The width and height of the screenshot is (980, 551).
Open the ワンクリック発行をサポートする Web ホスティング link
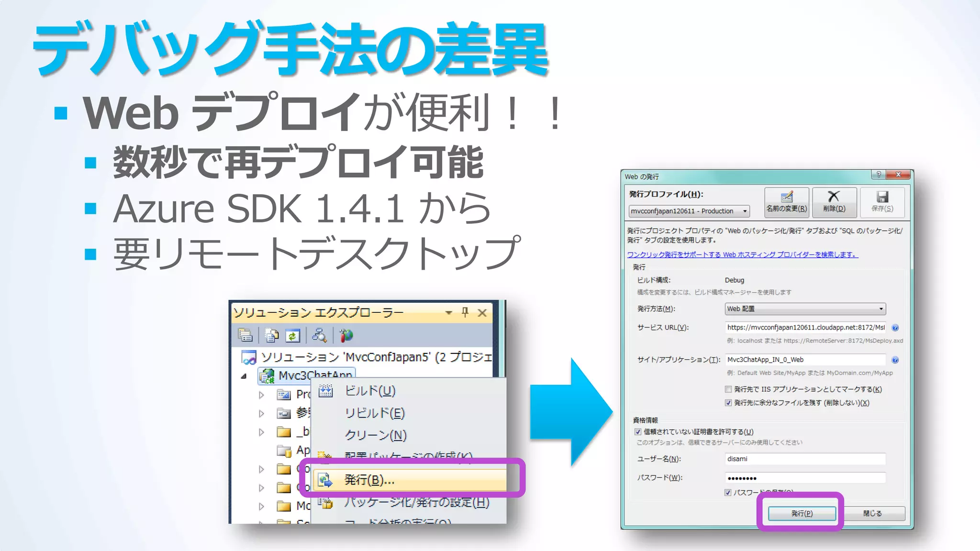click(x=743, y=254)
